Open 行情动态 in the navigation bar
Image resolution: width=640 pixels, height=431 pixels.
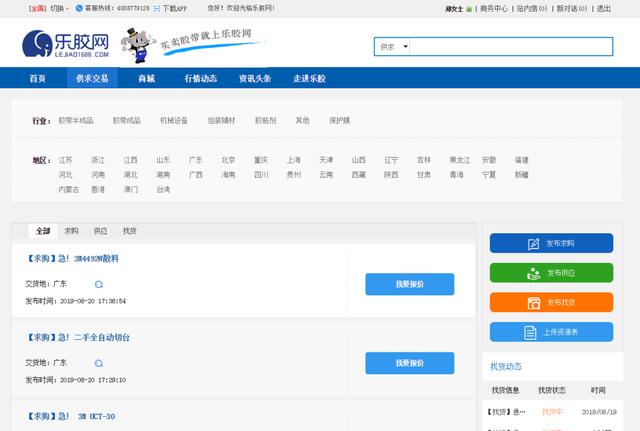(200, 78)
